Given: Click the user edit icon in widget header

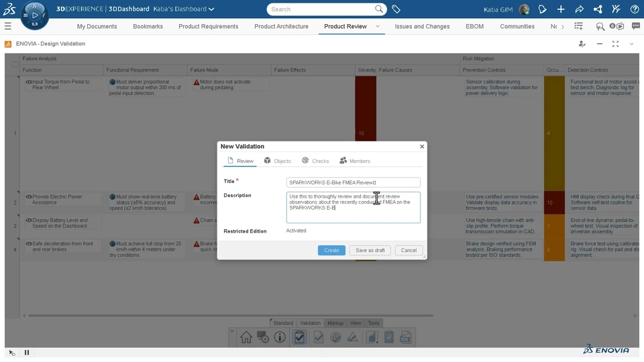Looking at the screenshot, I should click(582, 44).
